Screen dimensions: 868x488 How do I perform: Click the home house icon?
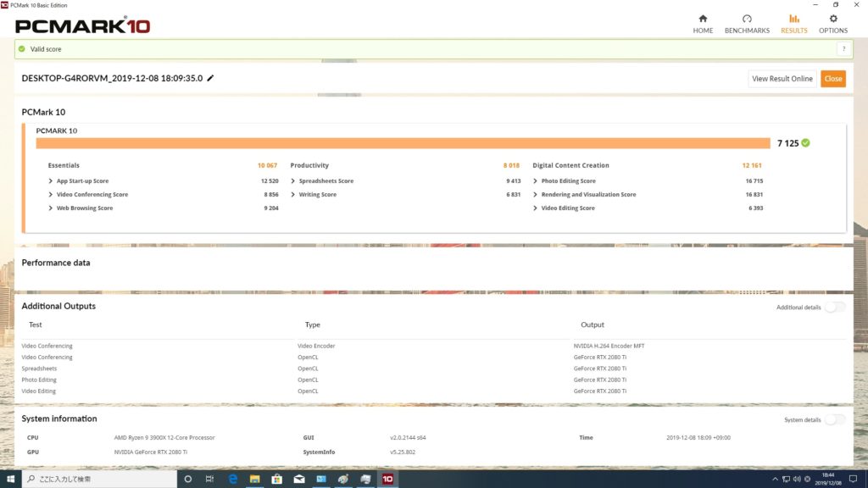coord(703,19)
